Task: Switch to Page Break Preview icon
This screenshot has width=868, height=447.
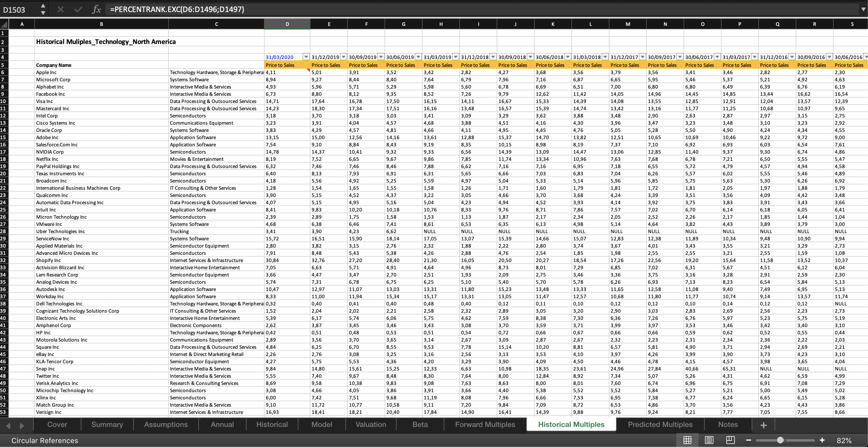Action: (730, 440)
